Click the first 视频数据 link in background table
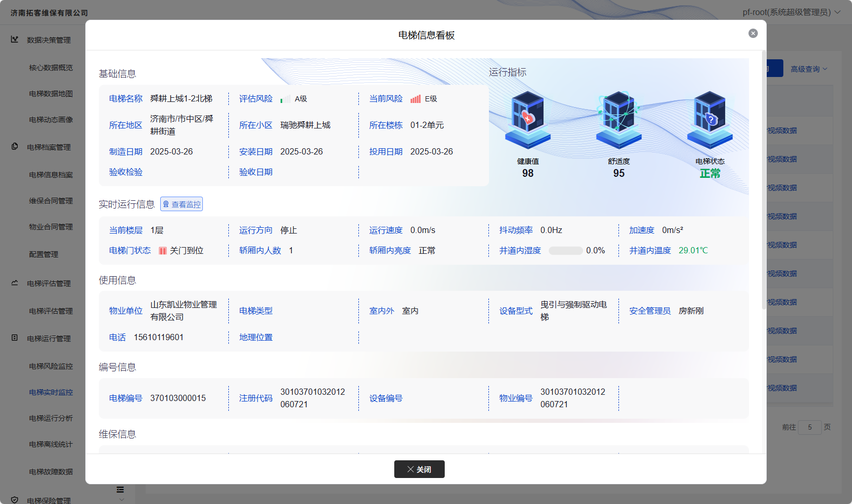The height and width of the screenshot is (504, 852). [x=782, y=131]
